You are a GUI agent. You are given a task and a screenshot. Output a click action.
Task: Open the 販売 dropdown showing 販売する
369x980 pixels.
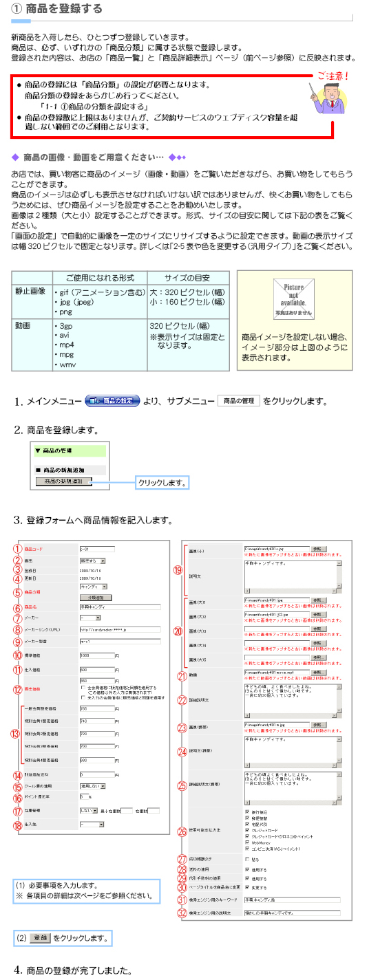pyautogui.click(x=93, y=560)
